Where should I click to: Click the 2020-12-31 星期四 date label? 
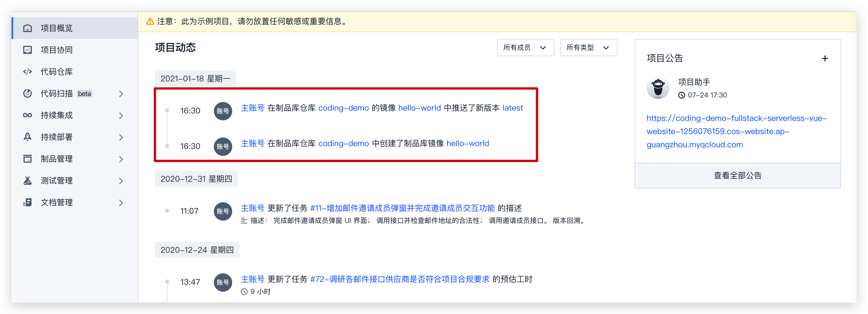[x=196, y=179]
